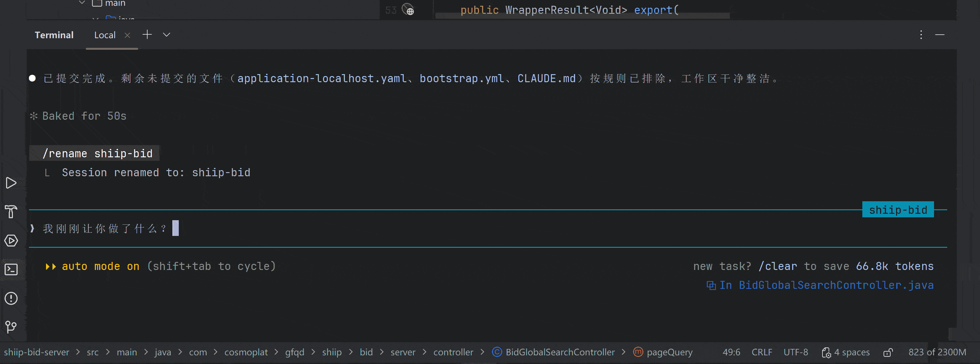Close the Local terminal tab
This screenshot has height=364, width=980.
[127, 35]
